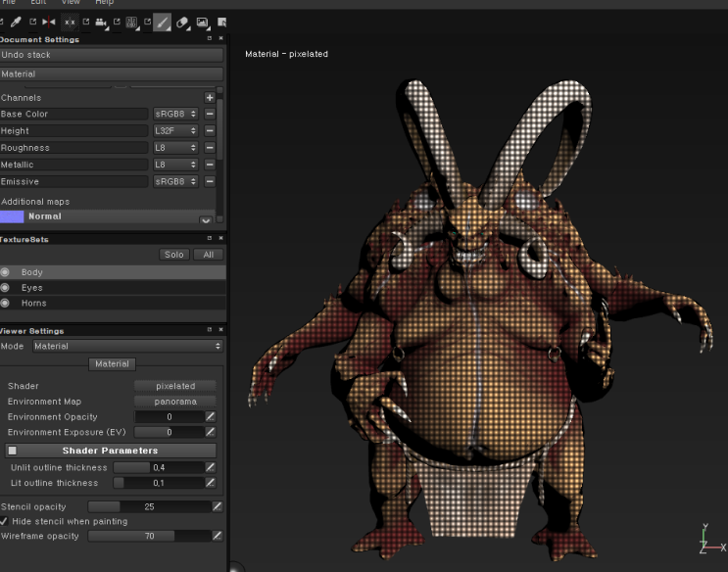728x572 pixels.
Task: Expand the Normal additional map chevron
Action: (x=206, y=220)
